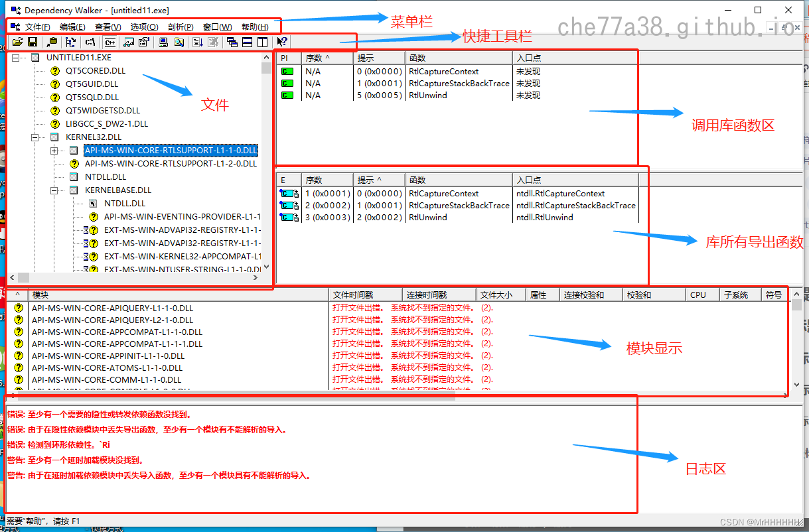Open module Properties toolbar icon

(144, 42)
